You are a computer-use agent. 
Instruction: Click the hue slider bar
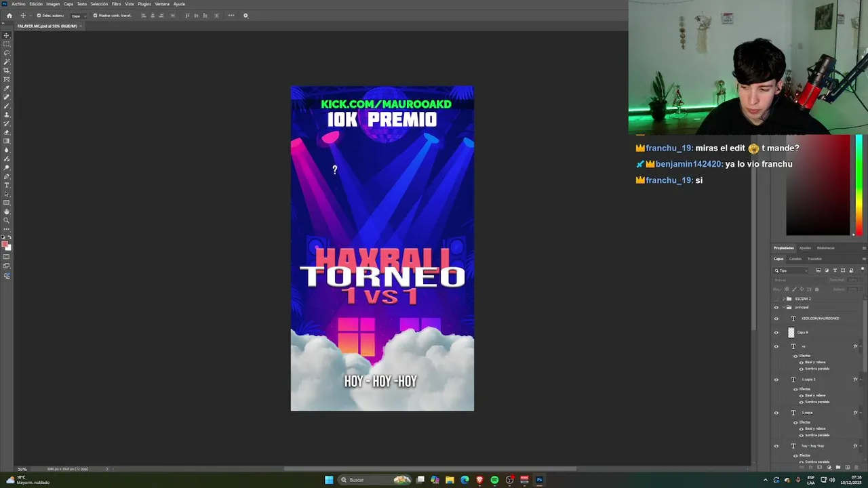pyautogui.click(x=859, y=185)
